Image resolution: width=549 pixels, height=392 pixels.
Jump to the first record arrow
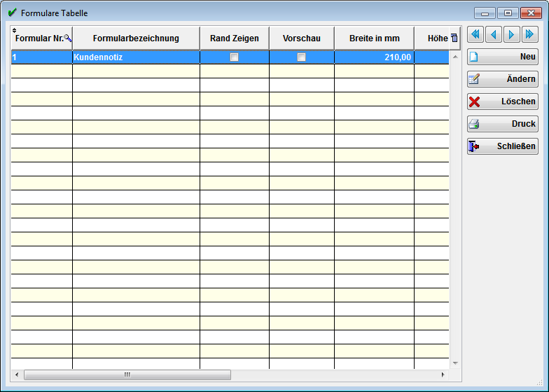[475, 34]
